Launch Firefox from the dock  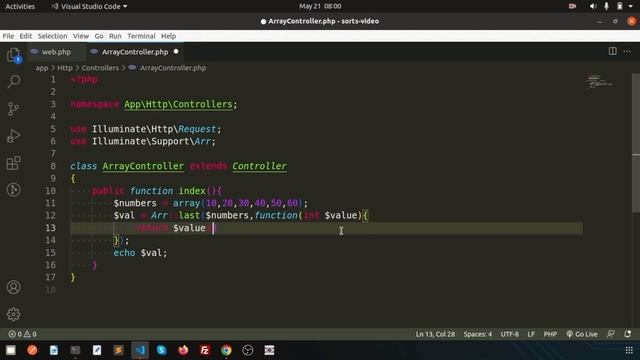[183, 350]
